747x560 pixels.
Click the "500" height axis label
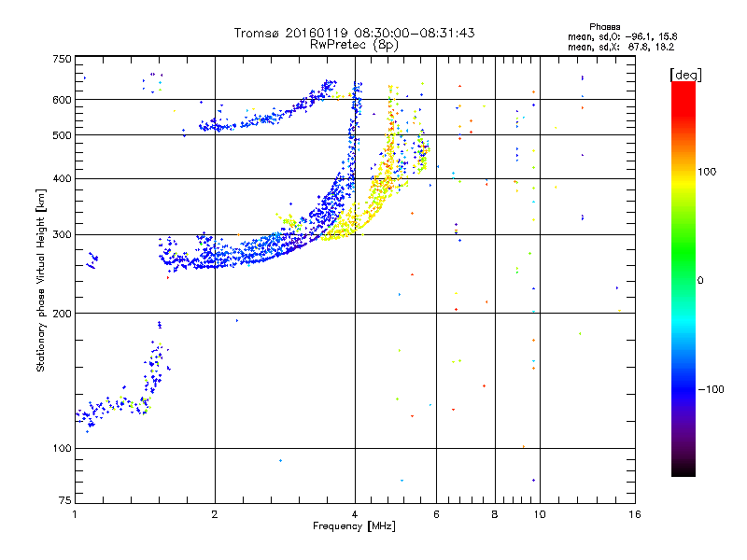(62, 135)
